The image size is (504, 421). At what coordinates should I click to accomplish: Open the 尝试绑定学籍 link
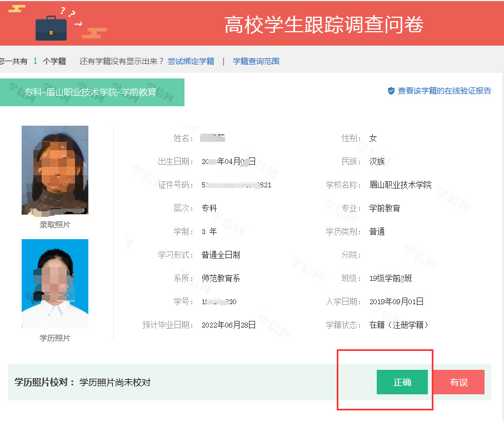pyautogui.click(x=191, y=61)
